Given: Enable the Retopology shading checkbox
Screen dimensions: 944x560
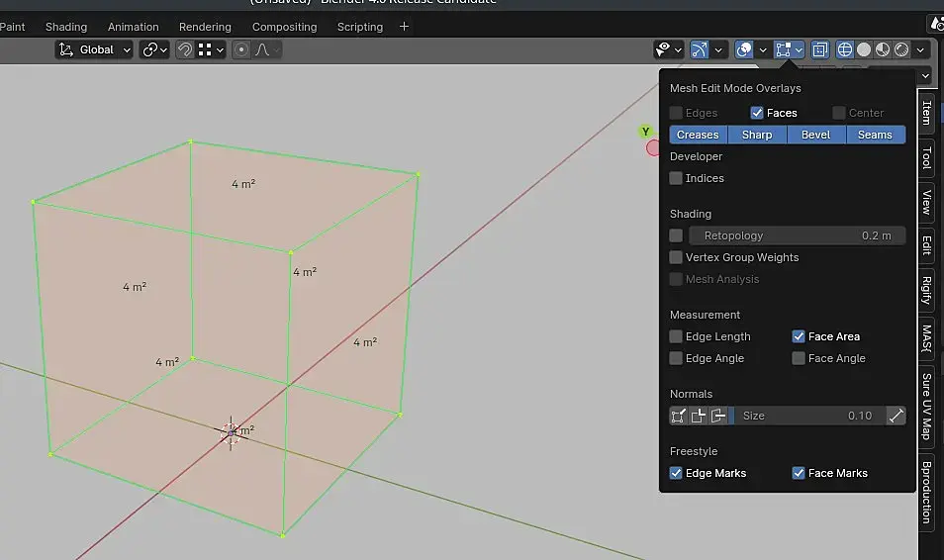Looking at the screenshot, I should pyautogui.click(x=676, y=235).
